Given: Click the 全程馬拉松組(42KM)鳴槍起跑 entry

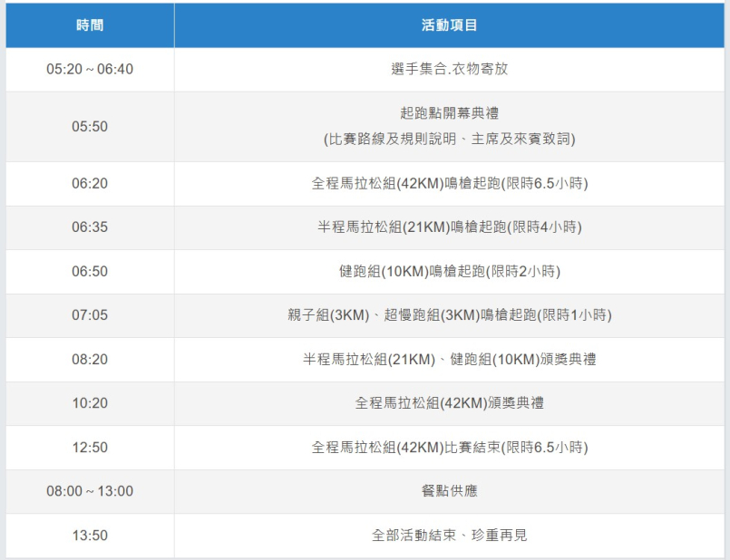Looking at the screenshot, I should pyautogui.click(x=449, y=183).
